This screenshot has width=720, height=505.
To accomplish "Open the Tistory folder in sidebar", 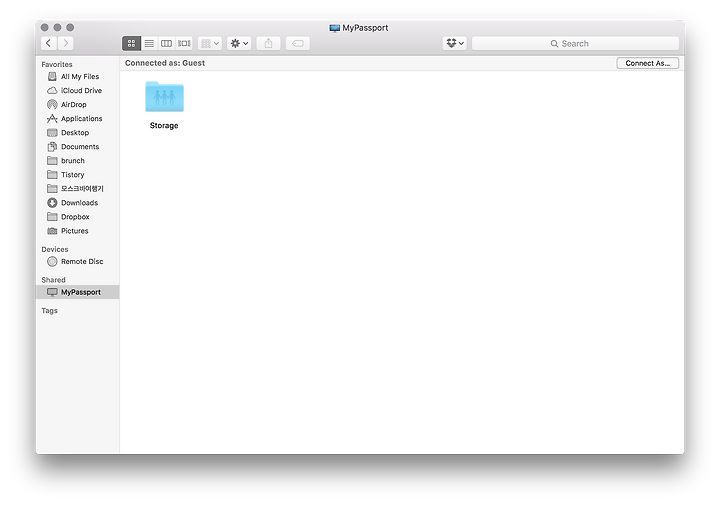I will (77, 175).
